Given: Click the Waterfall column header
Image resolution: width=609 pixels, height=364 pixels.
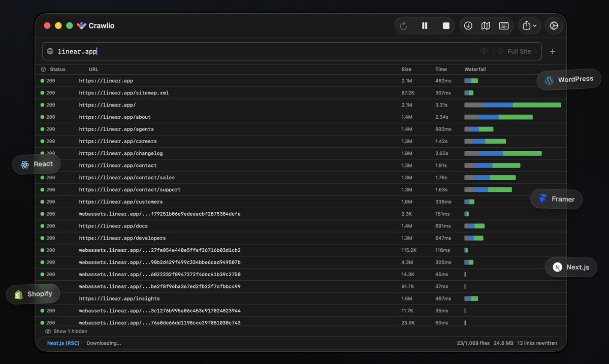Looking at the screenshot, I should (475, 70).
